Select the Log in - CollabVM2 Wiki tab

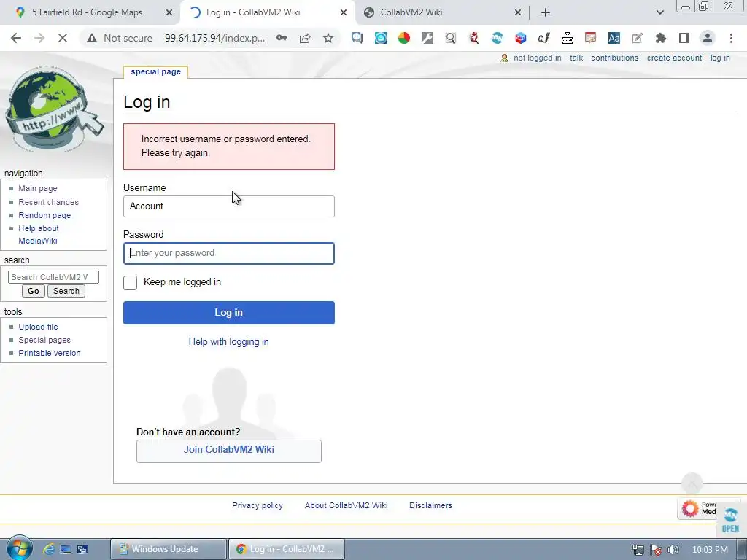click(253, 12)
